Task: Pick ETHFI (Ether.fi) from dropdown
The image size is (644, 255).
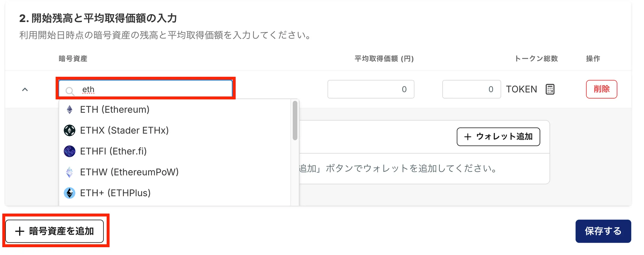Action: [113, 151]
